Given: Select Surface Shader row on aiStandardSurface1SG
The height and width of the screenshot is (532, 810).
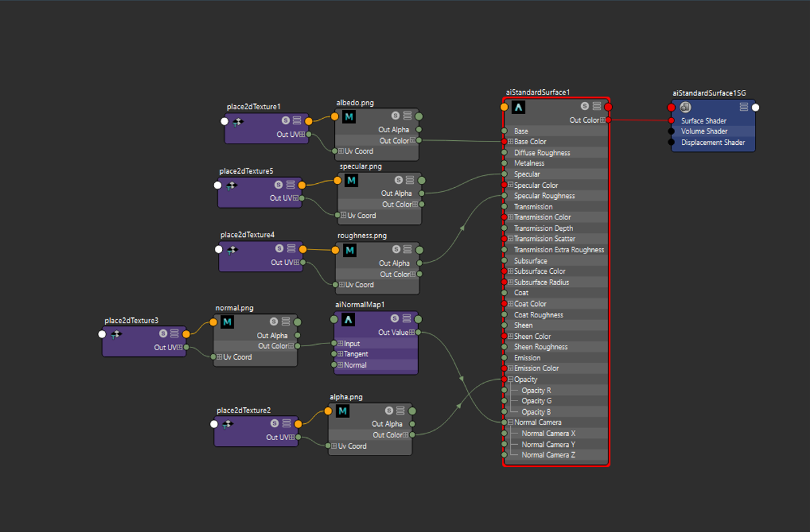Looking at the screenshot, I should click(x=713, y=121).
